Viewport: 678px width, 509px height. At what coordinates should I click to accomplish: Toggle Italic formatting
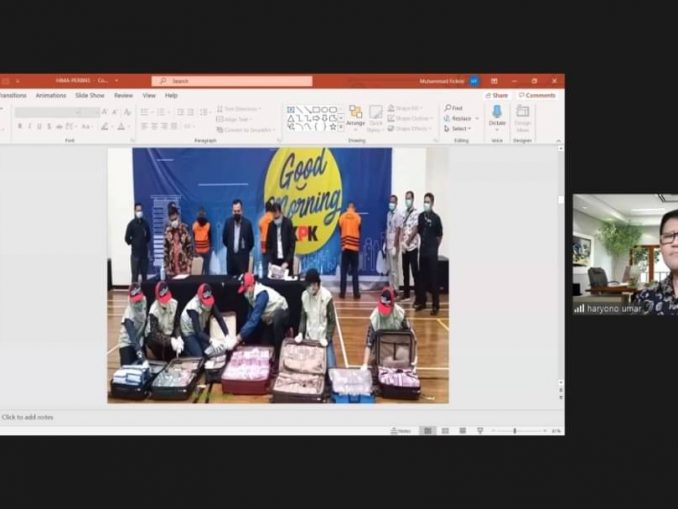click(x=30, y=126)
